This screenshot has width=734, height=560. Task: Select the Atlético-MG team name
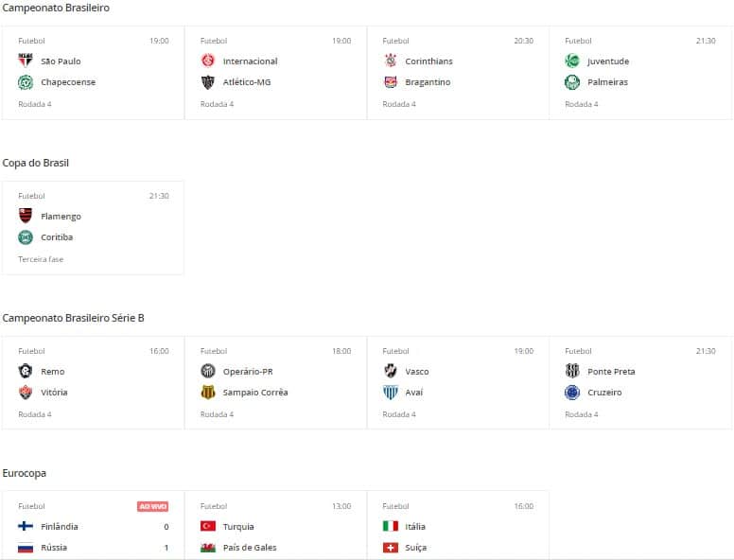pos(247,82)
